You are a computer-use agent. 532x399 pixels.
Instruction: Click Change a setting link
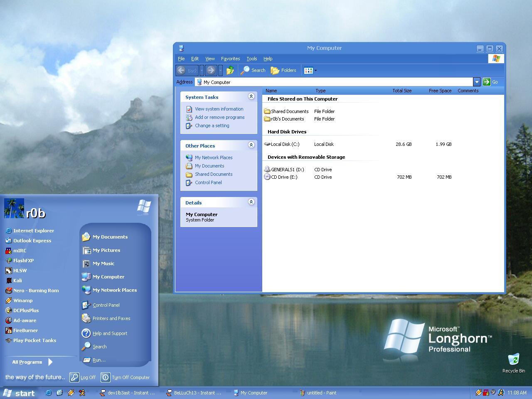(212, 126)
